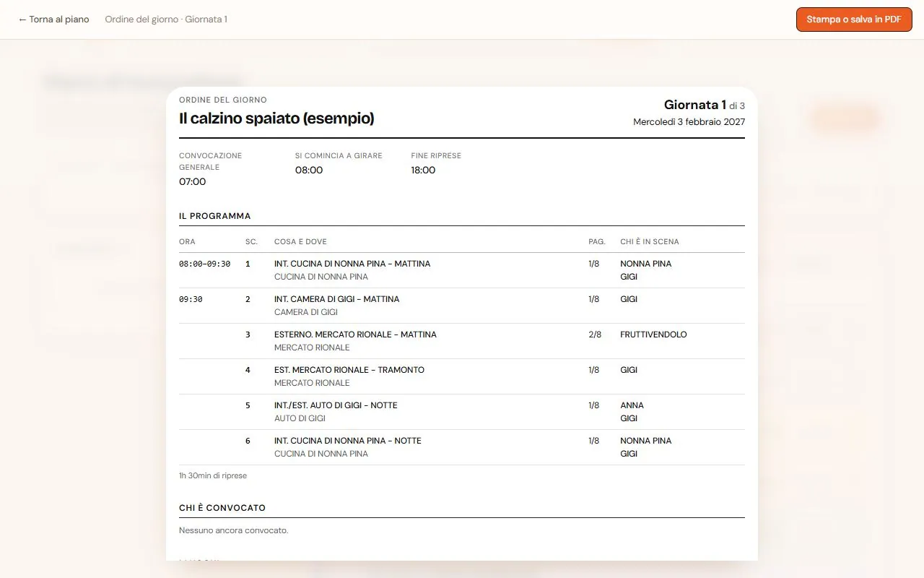Select the title 'Il calzino spaiato (esempio)'
The image size is (924, 578).
pos(276,118)
